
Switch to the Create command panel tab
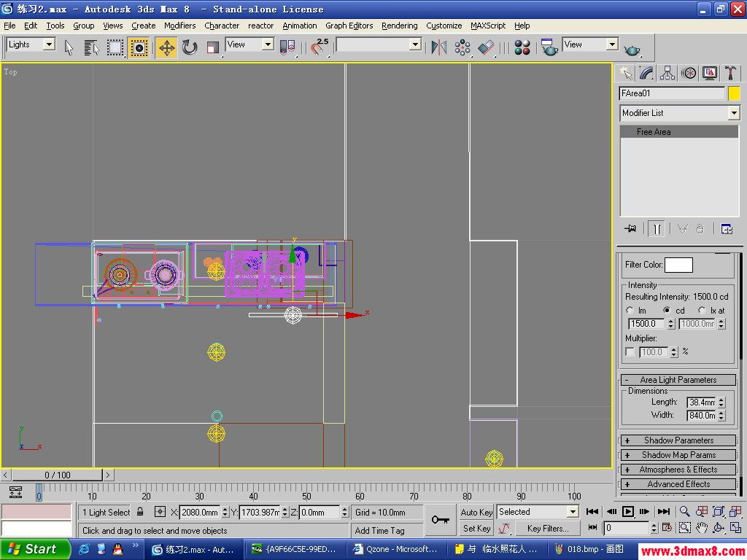tap(625, 73)
